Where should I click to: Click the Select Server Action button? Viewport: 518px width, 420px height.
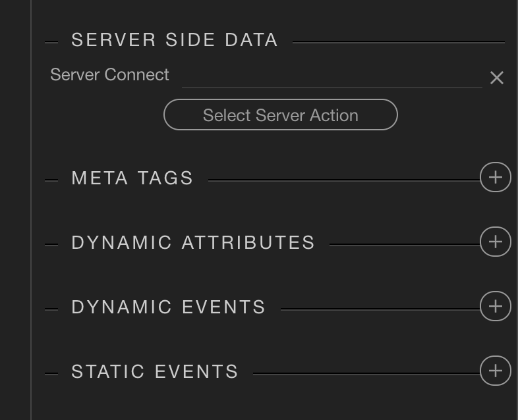tap(280, 115)
